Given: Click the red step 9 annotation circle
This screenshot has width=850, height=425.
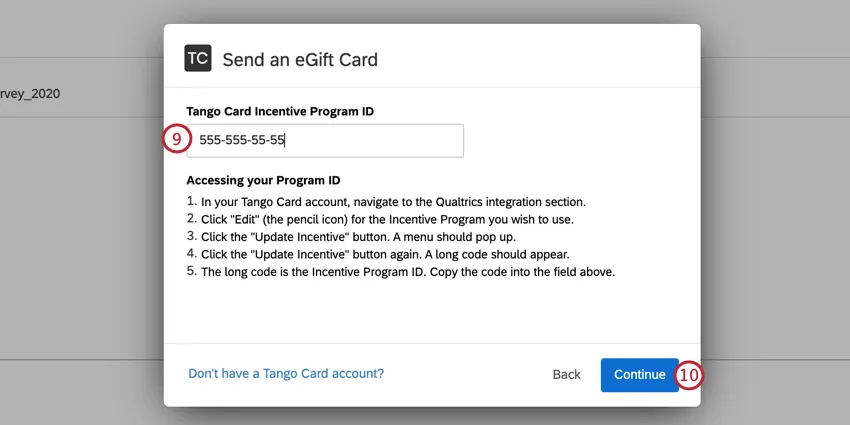Looking at the screenshot, I should [175, 140].
